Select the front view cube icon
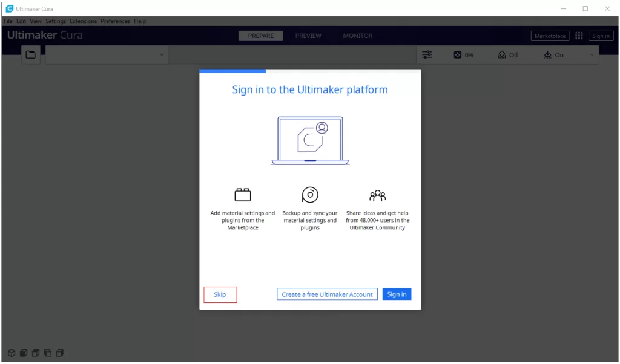620x364 pixels. point(24,353)
